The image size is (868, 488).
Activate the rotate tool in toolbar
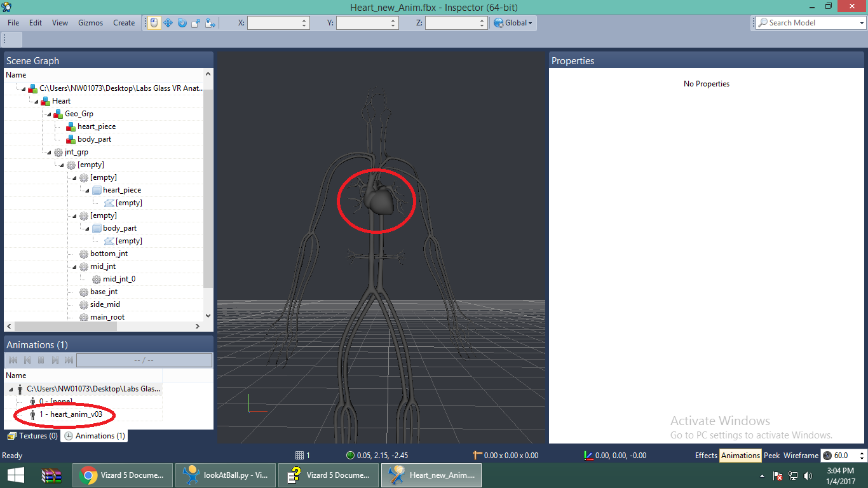(x=182, y=23)
